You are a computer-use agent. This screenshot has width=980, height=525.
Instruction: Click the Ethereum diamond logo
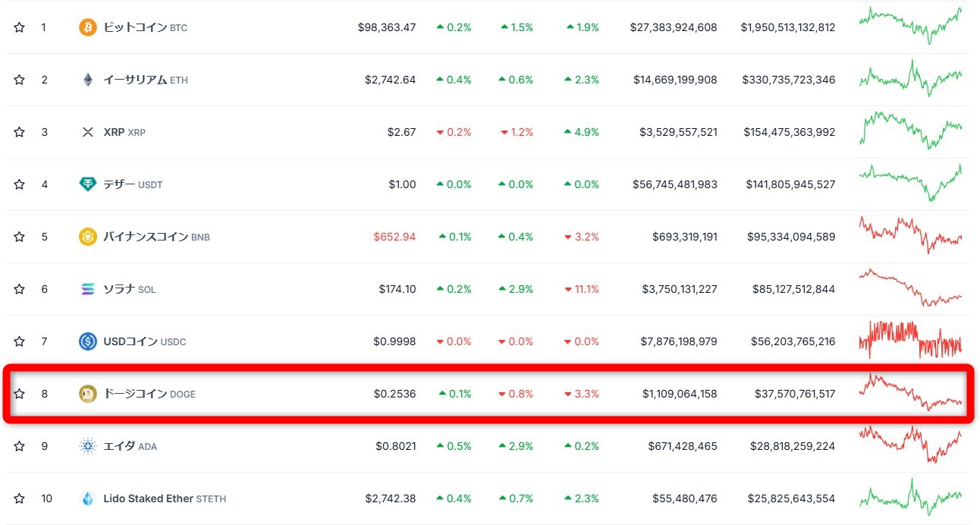point(88,80)
